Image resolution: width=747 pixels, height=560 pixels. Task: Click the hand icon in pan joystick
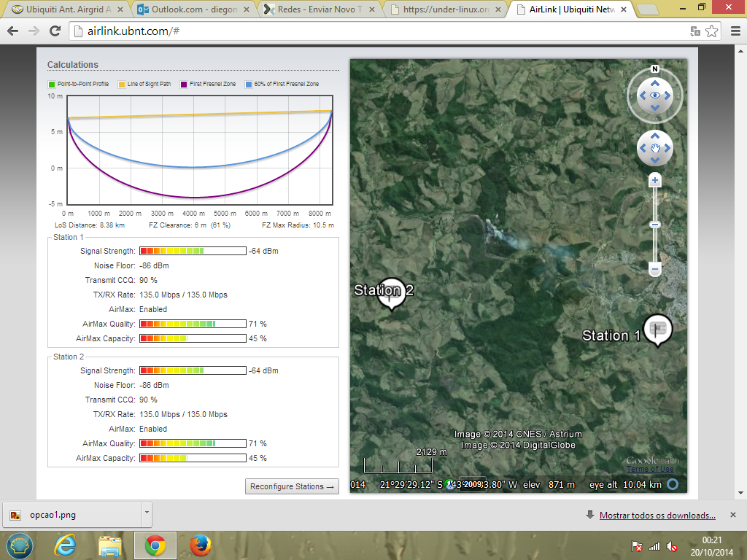point(654,148)
